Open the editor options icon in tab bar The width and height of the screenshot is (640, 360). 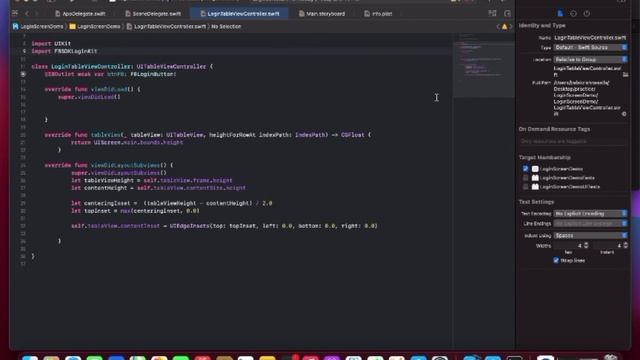492,13
